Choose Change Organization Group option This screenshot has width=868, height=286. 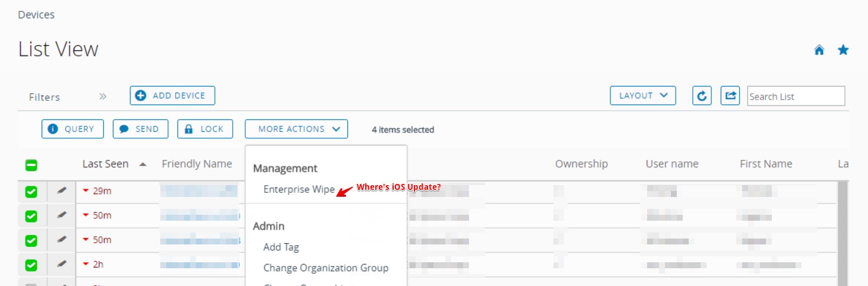[325, 268]
